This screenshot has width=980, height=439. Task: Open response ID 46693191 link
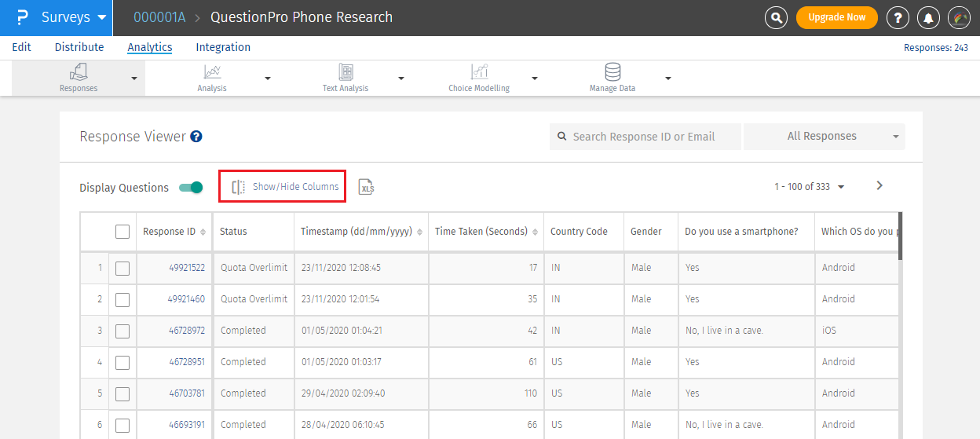coord(187,425)
